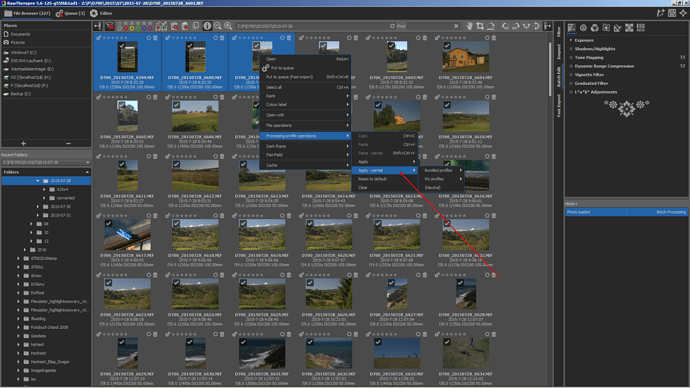Select the crop tool in toolbar
690x388 pixels.
[480, 26]
